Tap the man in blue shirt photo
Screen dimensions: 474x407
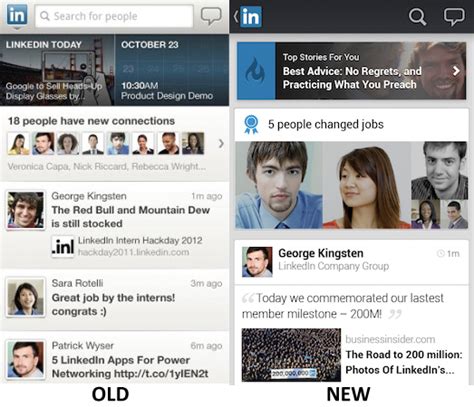click(279, 185)
